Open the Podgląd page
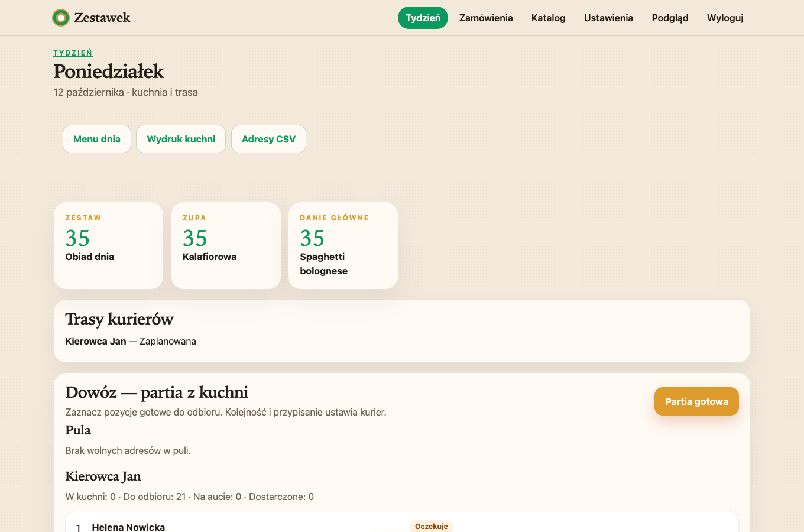 [x=670, y=18]
